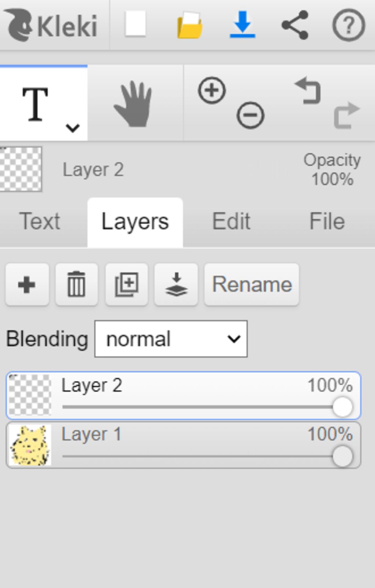Click the share icon
Viewport: 375px width, 588px height.
(x=295, y=25)
